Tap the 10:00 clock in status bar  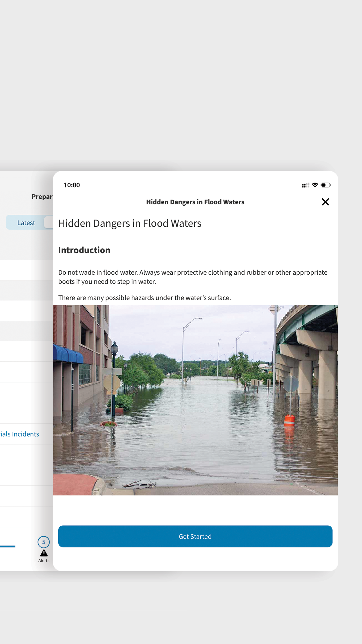click(72, 185)
